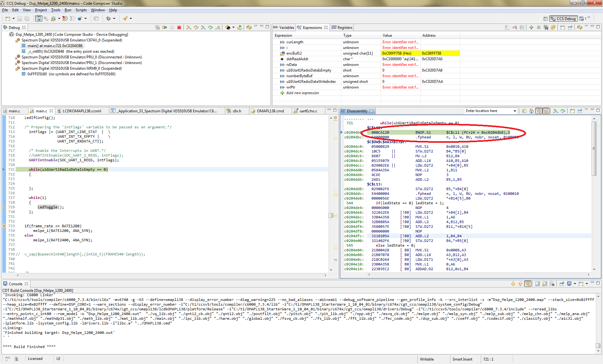Expand the encBuf12 expression row

tap(277, 53)
